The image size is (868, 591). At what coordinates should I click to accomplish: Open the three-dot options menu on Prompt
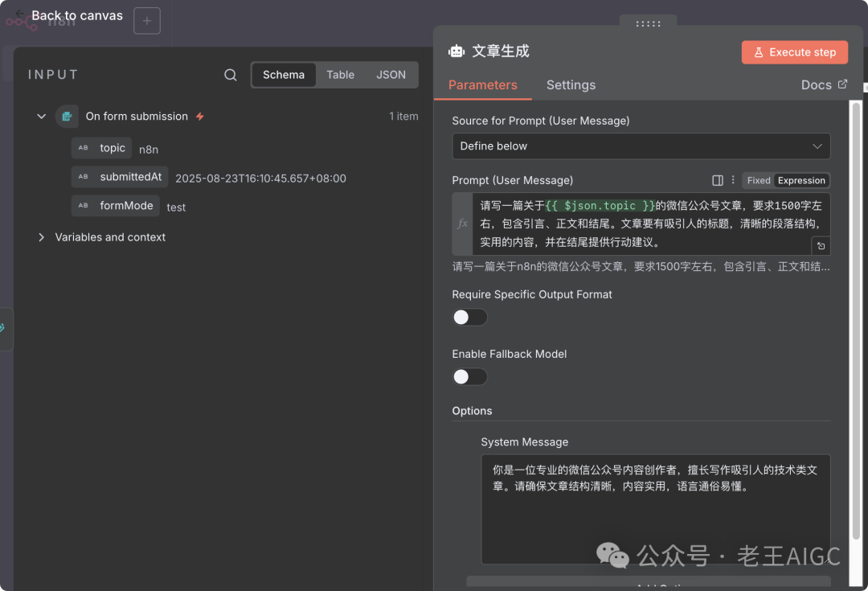(732, 180)
